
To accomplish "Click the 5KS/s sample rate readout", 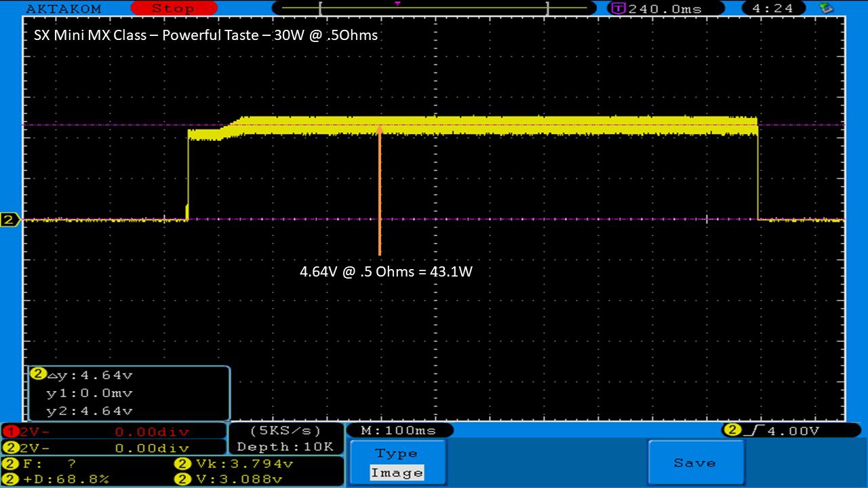I will [285, 430].
